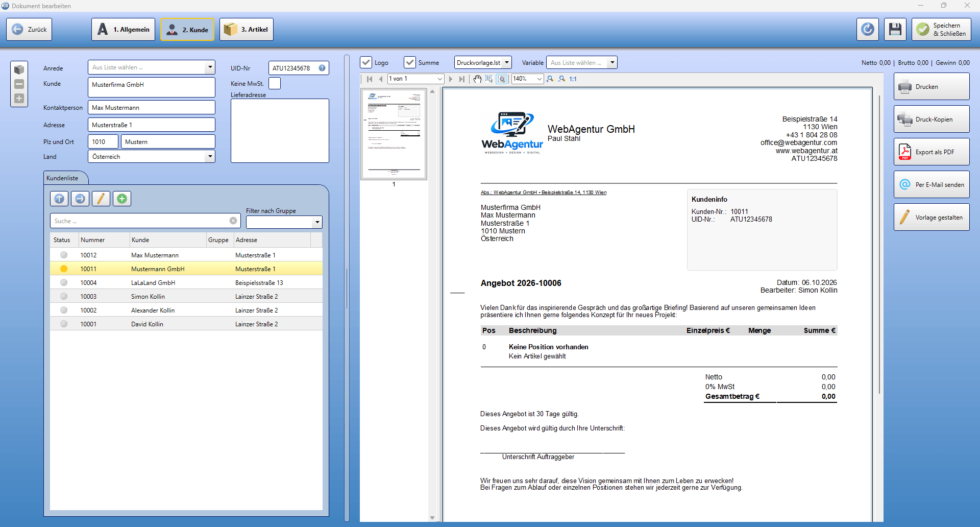Image resolution: width=980 pixels, height=527 pixels.
Task: Open the Land dropdown showing Österreich
Action: pos(210,156)
